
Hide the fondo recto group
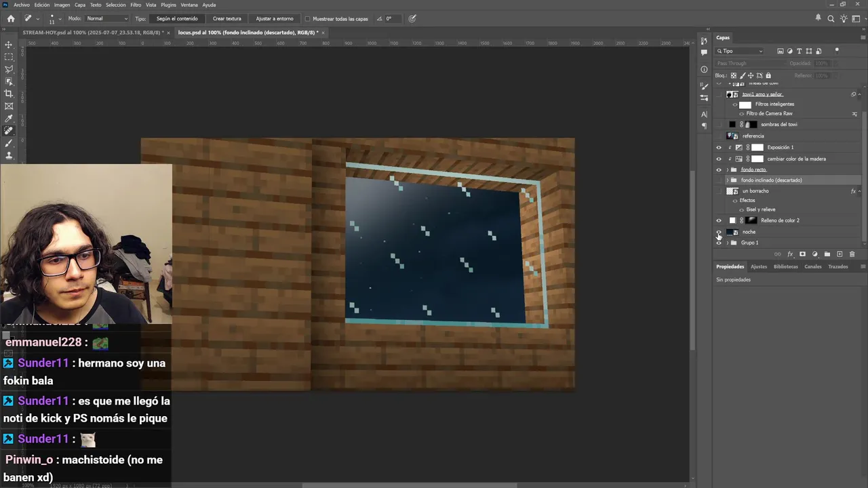(719, 169)
